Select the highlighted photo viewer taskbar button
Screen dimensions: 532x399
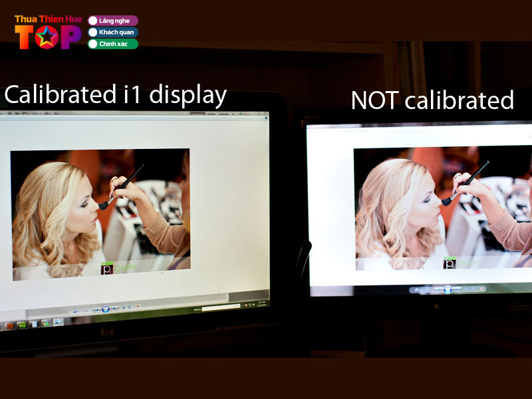[58, 322]
